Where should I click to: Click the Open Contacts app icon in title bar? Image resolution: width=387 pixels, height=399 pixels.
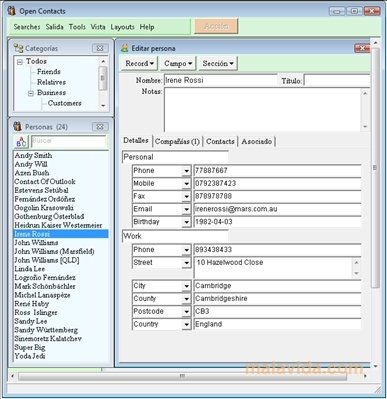point(12,11)
